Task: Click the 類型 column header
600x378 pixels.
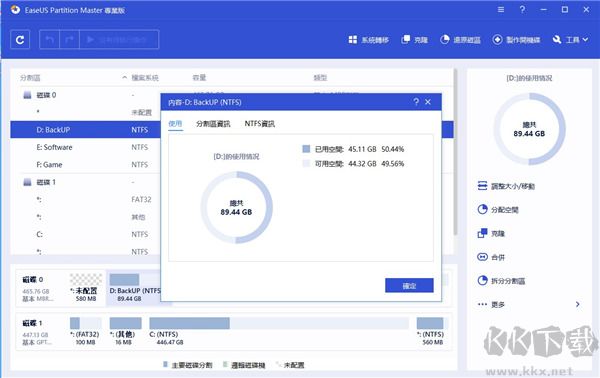Action: 320,78
